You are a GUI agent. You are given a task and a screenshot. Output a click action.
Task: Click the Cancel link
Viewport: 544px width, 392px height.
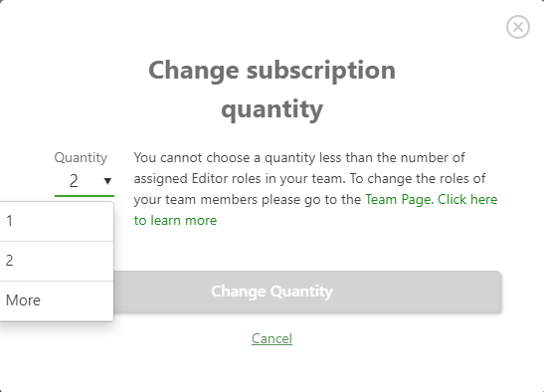(272, 338)
